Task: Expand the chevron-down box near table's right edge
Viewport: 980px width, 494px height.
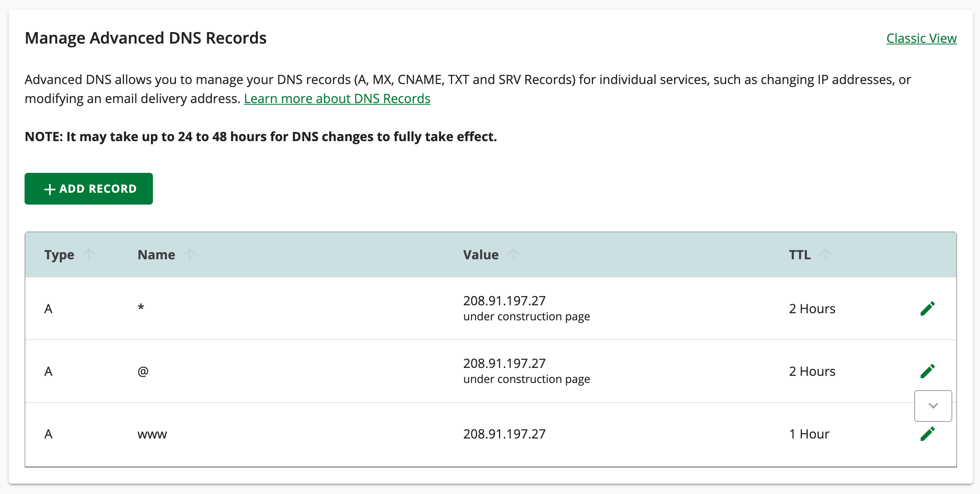Action: point(933,406)
